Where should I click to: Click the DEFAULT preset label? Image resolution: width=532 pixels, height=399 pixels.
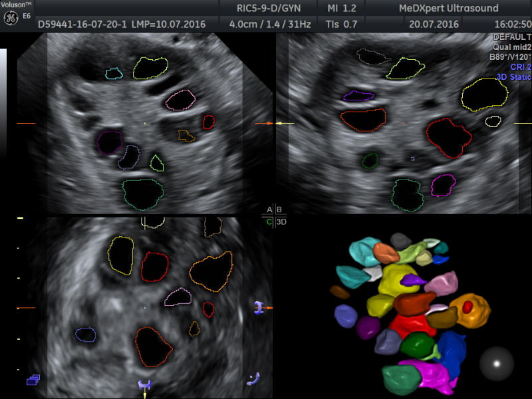pos(512,37)
